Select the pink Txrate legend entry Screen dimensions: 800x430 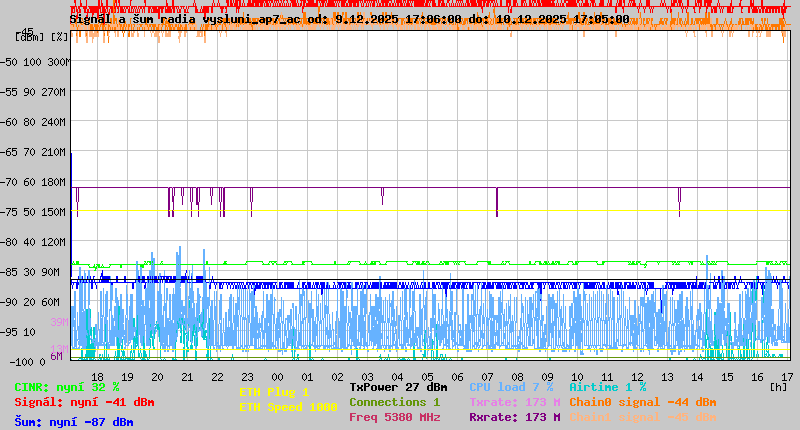pyautogui.click(x=514, y=402)
